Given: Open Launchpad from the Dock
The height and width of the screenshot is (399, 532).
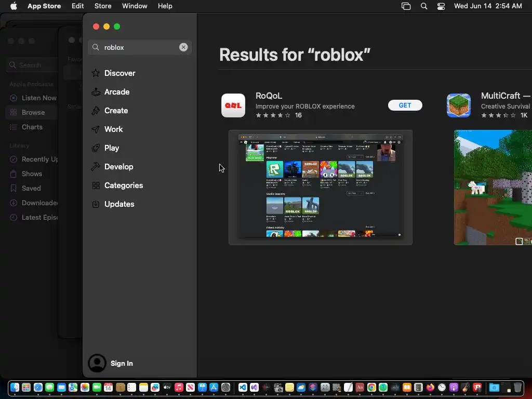Looking at the screenshot, I should [26, 387].
